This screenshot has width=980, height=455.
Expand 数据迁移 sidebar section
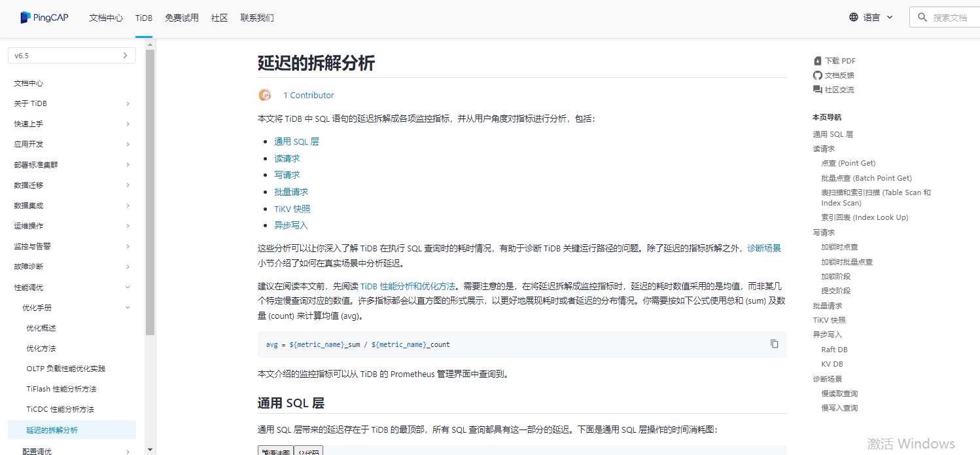pos(128,185)
